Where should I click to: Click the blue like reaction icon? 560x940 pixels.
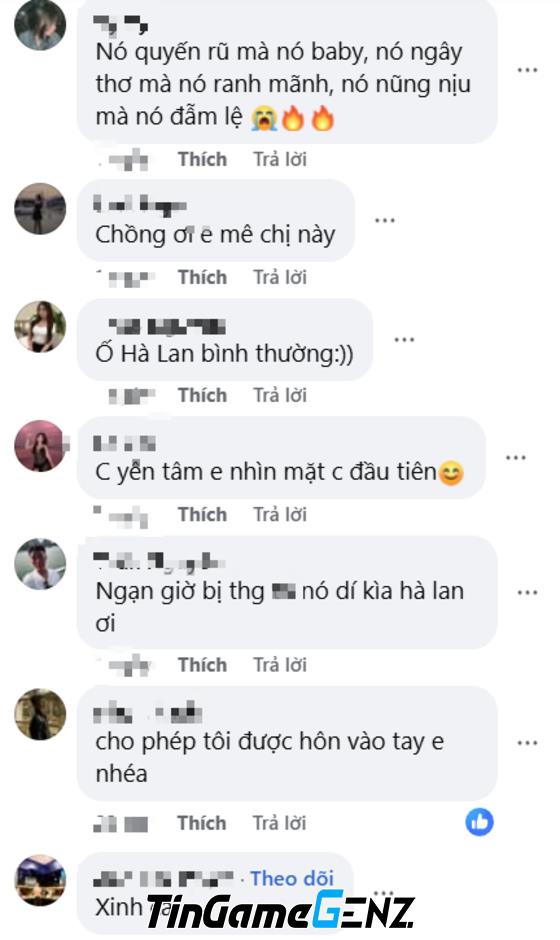point(479,822)
